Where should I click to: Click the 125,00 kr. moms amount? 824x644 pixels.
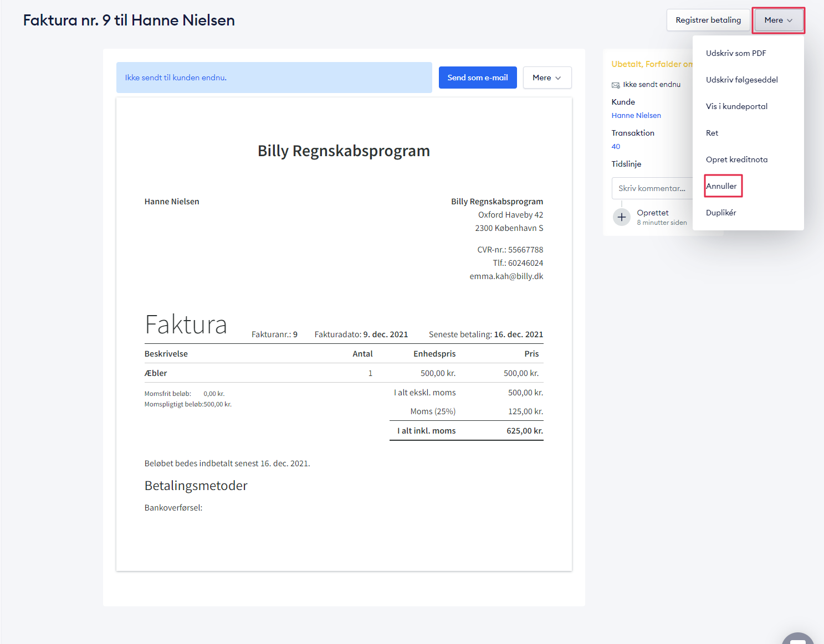click(x=526, y=411)
